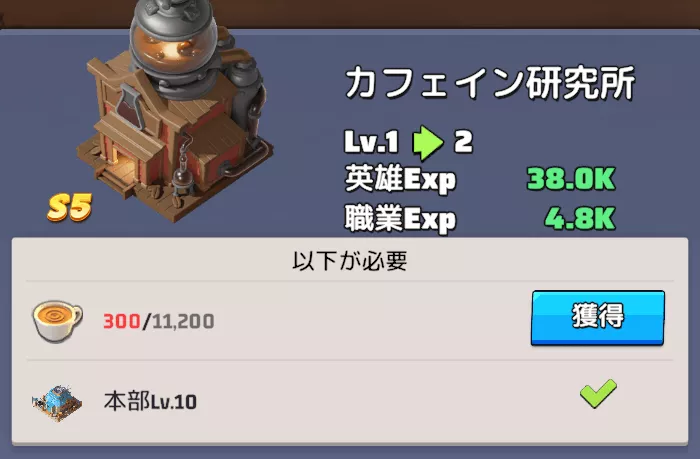700x459 pixels.
Task: Tap the green level-up arrow icon
Action: click(428, 143)
